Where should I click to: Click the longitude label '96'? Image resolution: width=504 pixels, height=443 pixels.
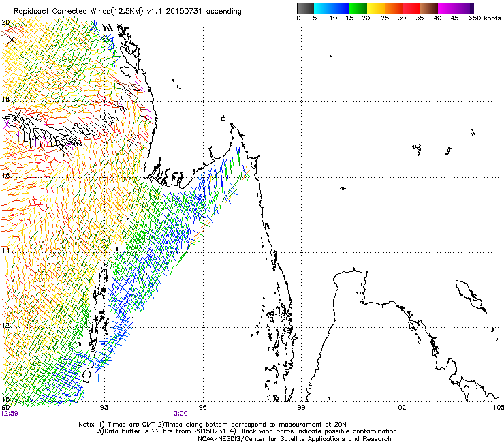202,408
